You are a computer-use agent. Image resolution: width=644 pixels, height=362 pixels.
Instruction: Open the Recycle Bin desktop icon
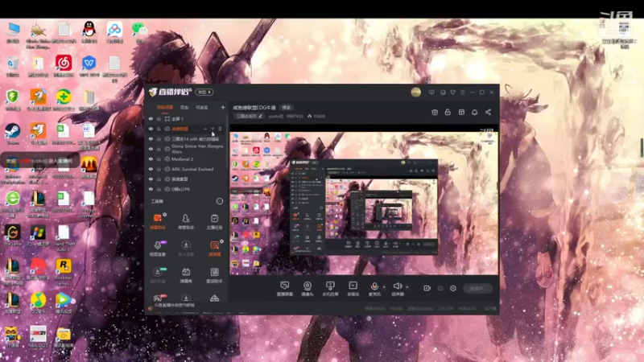[x=13, y=66]
